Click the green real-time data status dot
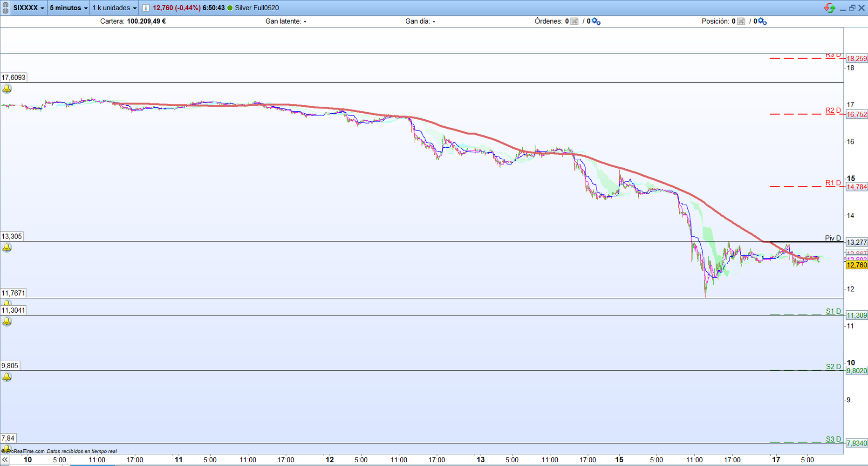The height and width of the screenshot is (466, 868). coord(229,8)
